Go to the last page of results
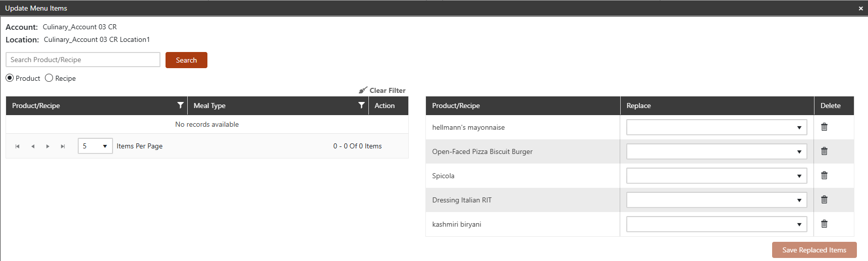 (x=63, y=146)
